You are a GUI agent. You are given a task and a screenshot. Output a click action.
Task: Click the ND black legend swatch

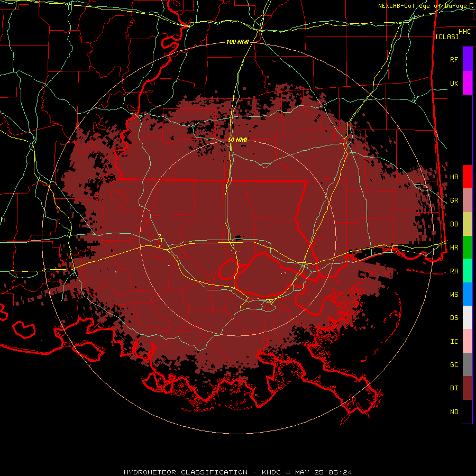pos(467,411)
